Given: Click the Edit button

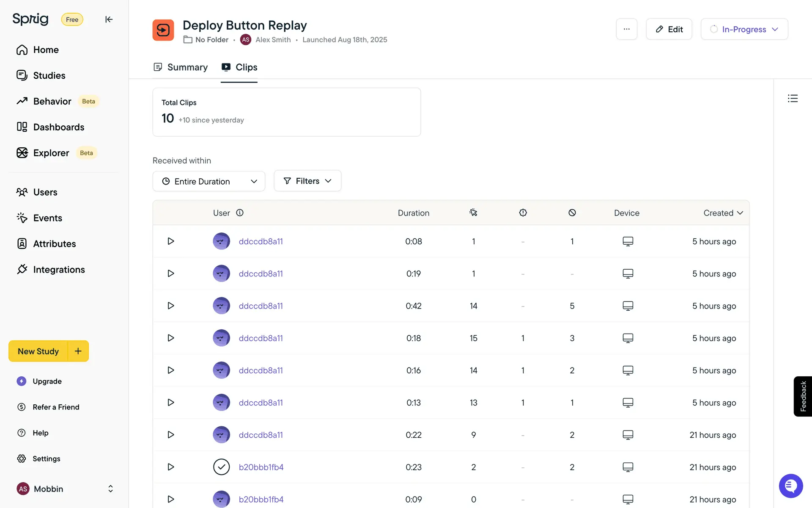Looking at the screenshot, I should pyautogui.click(x=669, y=29).
